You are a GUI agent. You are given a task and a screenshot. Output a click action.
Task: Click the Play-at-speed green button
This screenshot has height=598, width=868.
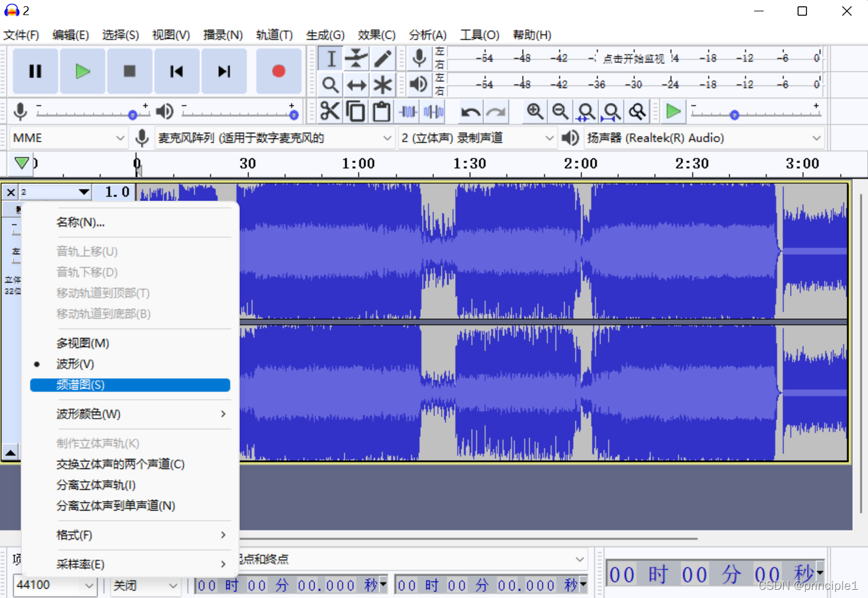tap(674, 111)
